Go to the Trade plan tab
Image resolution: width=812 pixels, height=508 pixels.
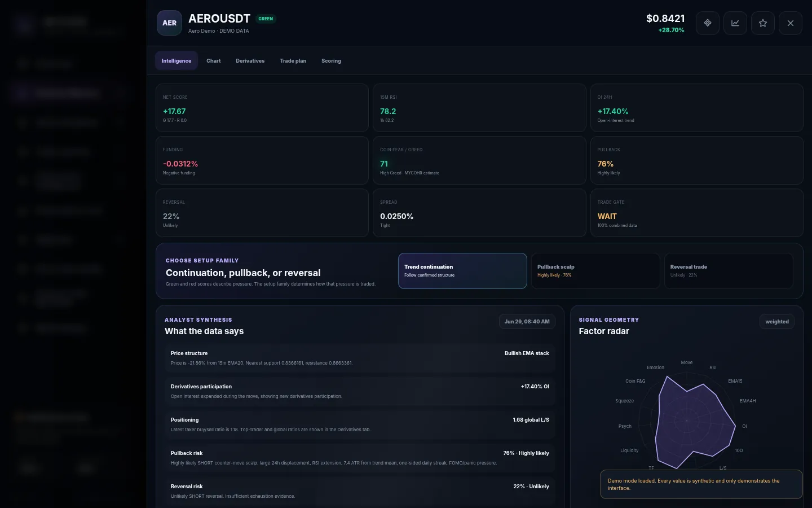293,60
